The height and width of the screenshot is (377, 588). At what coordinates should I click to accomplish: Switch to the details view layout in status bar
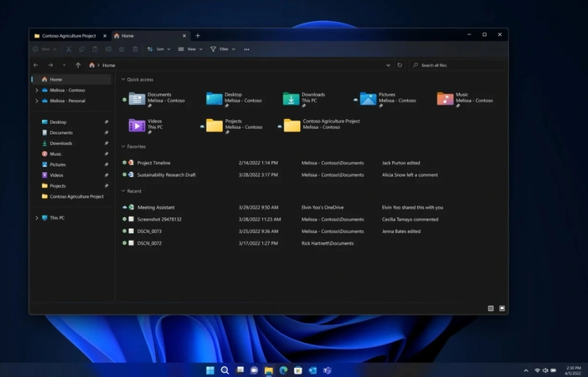[x=491, y=308]
